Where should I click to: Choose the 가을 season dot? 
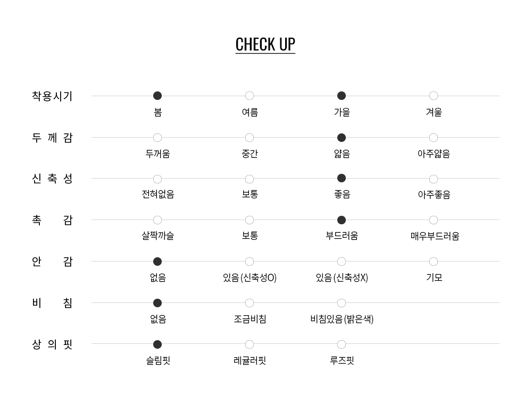(342, 96)
